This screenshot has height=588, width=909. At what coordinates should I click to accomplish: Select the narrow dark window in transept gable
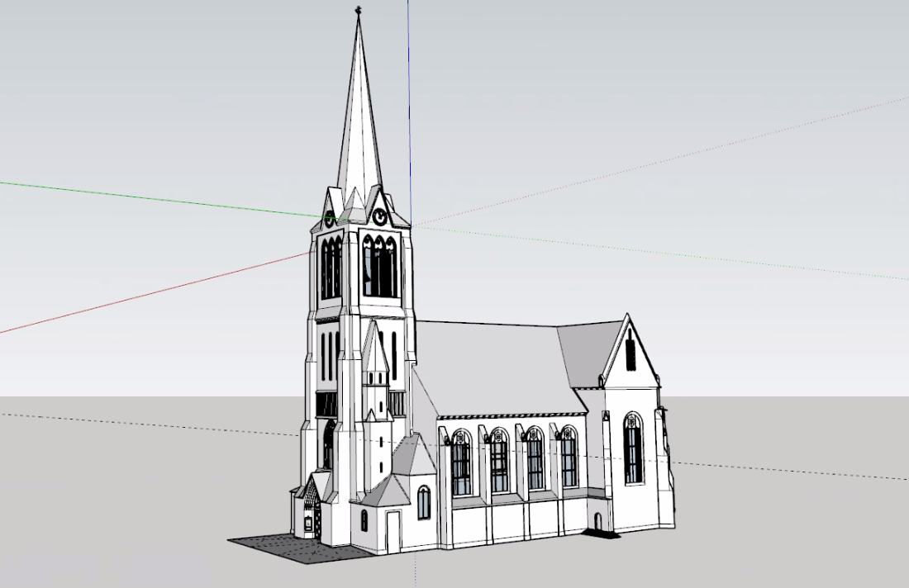coord(631,349)
